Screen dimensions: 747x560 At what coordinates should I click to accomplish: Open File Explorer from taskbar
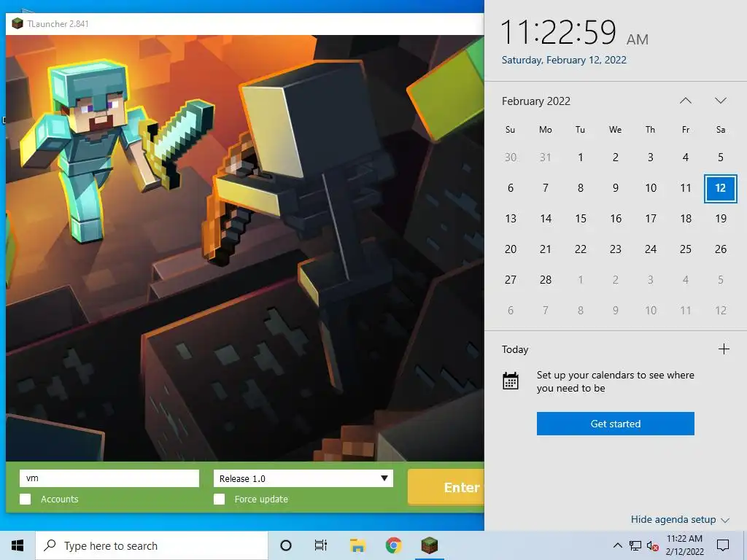[x=357, y=545]
